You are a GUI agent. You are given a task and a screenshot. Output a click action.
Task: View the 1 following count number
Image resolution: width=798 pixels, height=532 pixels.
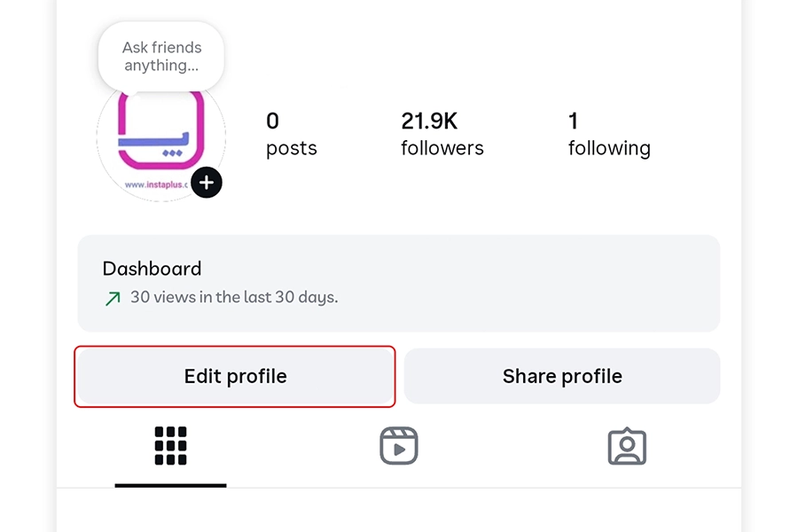[574, 121]
